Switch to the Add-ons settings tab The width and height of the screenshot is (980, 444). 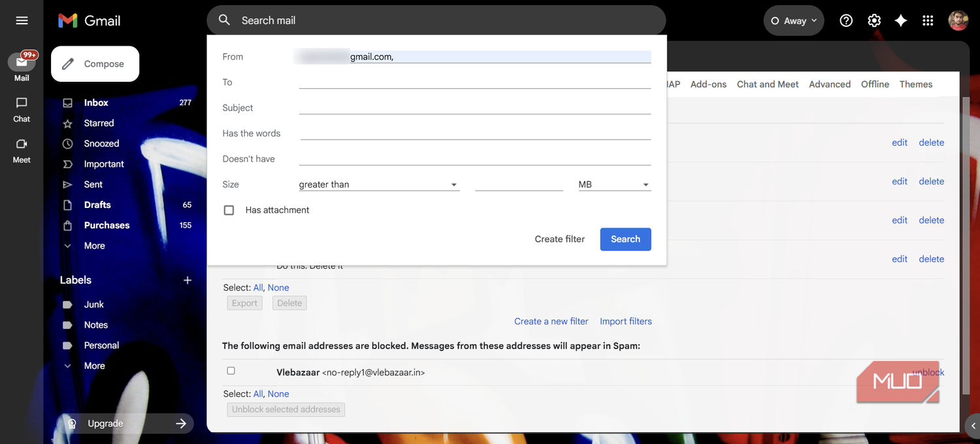[708, 84]
